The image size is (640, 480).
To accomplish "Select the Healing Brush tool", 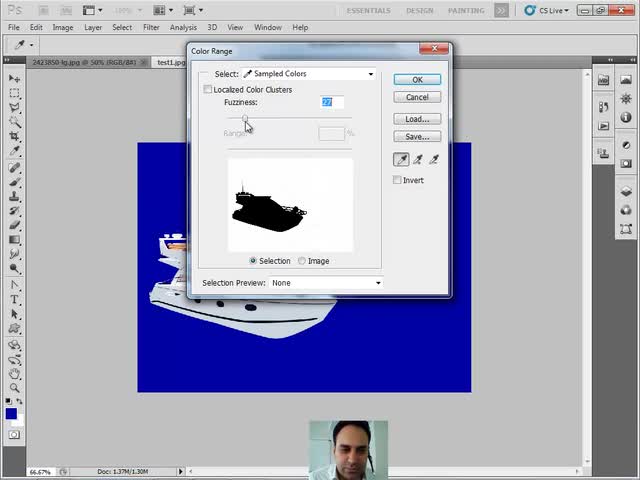I will (14, 167).
